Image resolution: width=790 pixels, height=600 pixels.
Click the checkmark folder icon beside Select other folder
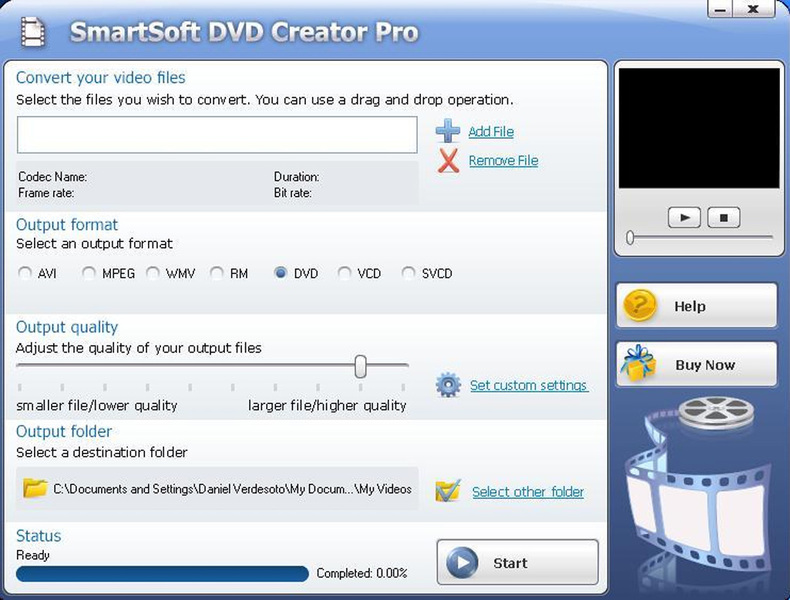coord(448,491)
